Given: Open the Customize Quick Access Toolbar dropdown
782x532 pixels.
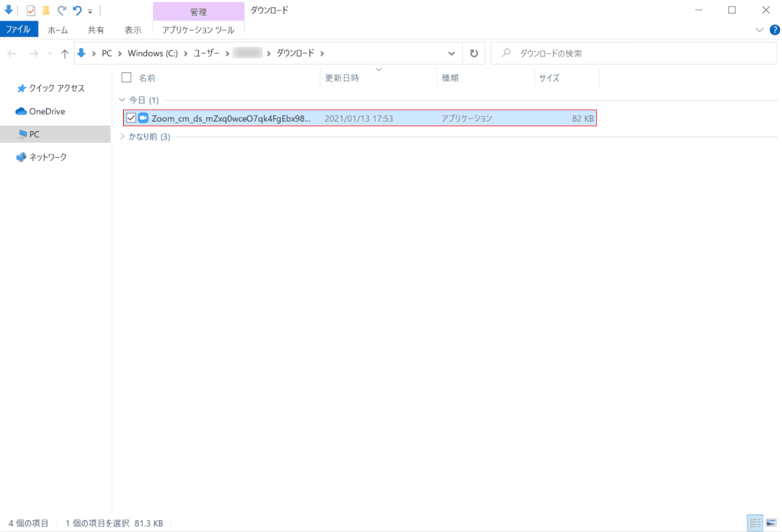Looking at the screenshot, I should 91,11.
